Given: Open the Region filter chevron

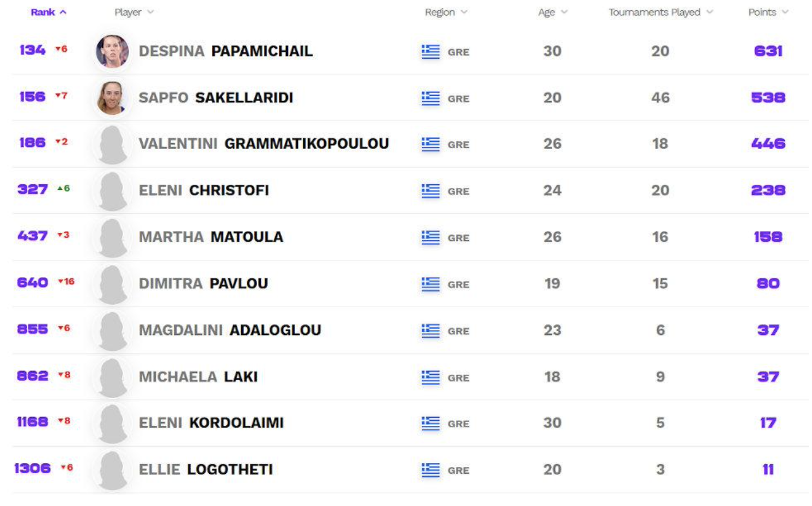Looking at the screenshot, I should pos(464,12).
